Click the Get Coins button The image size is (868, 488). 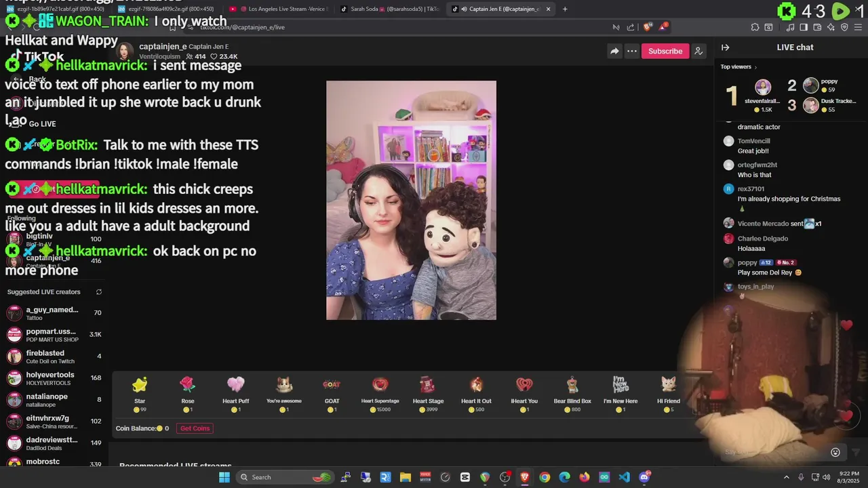[x=195, y=428]
